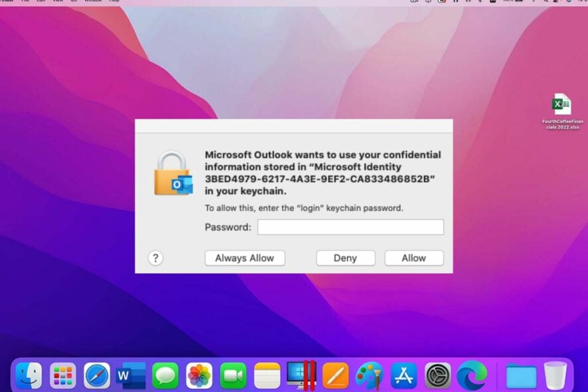
Task: Focus the keychain Password field
Action: [x=350, y=227]
